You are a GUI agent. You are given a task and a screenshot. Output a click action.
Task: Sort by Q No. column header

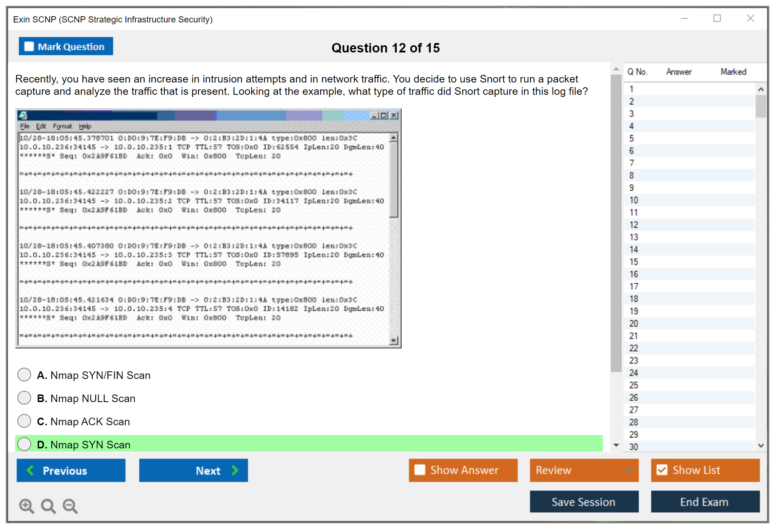(x=637, y=72)
